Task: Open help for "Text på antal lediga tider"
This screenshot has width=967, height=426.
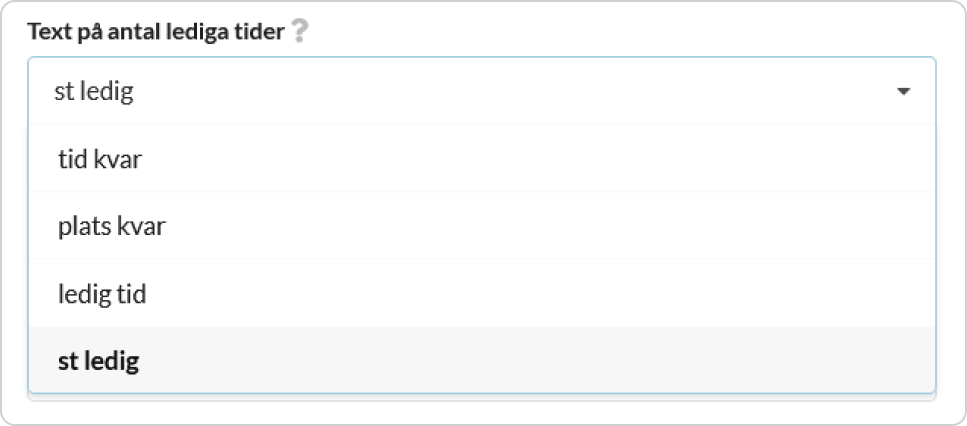Action: click(299, 31)
